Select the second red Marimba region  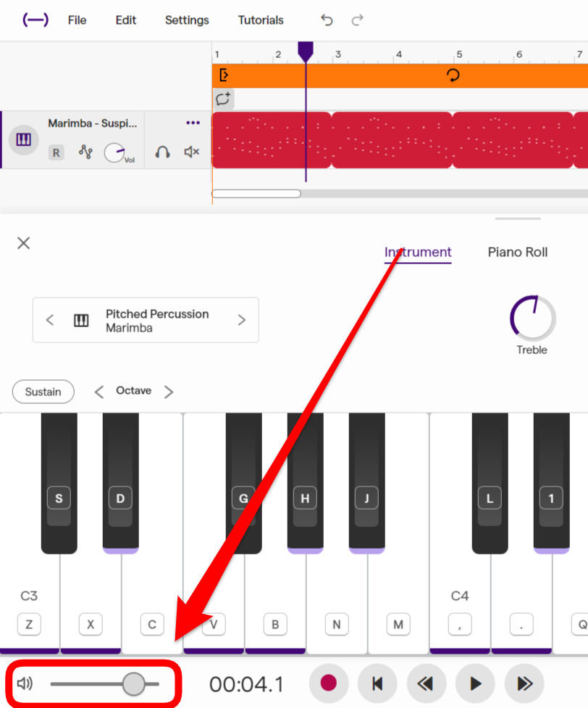[x=392, y=140]
